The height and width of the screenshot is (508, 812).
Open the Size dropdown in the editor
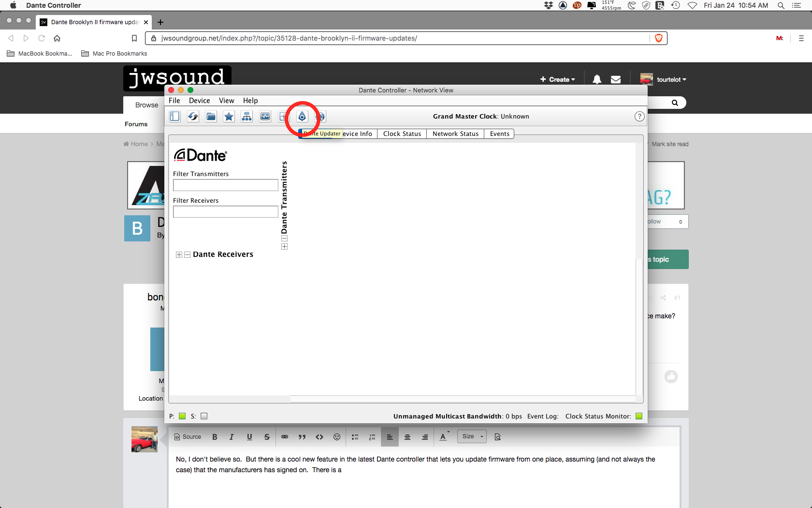[472, 436]
